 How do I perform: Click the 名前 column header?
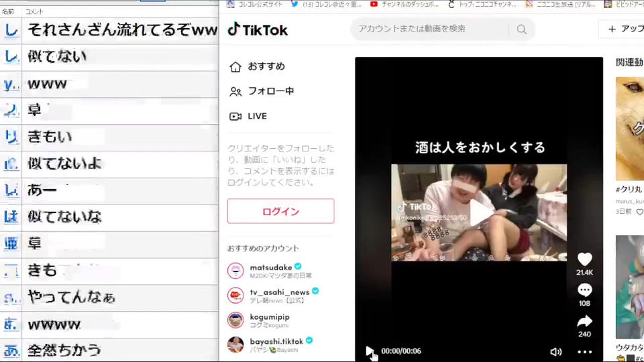click(8, 11)
